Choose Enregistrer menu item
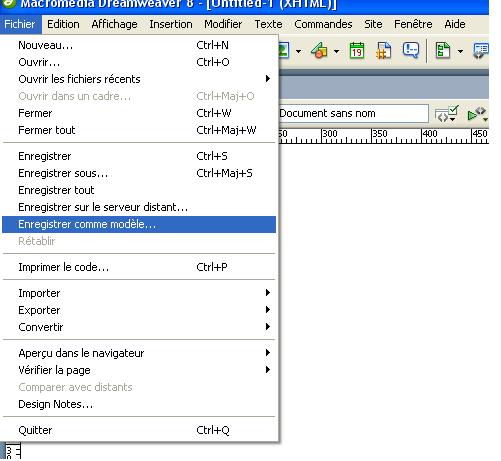501x461 pixels. (x=139, y=156)
